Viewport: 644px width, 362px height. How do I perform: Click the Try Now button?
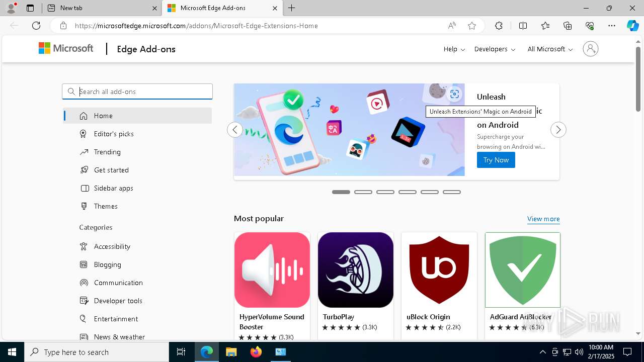(x=496, y=160)
